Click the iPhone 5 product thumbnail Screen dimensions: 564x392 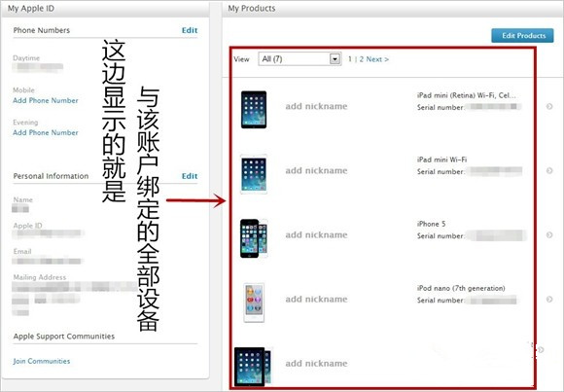254,238
